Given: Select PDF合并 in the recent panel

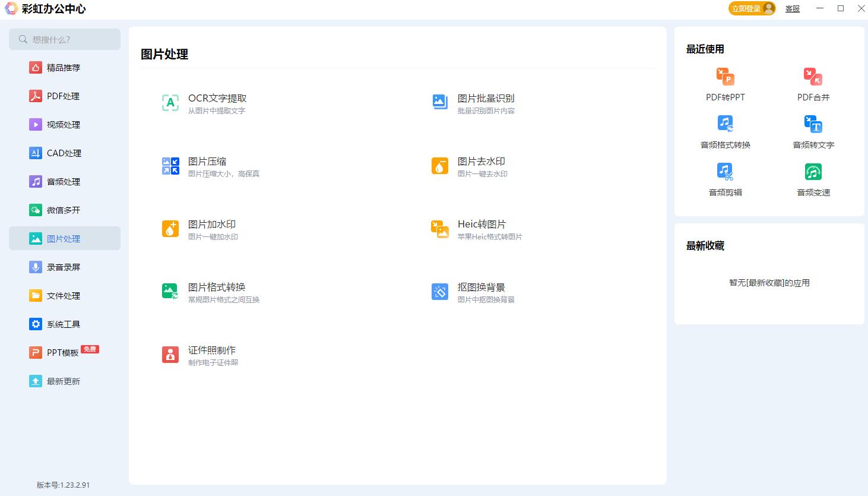Looking at the screenshot, I should click(813, 83).
